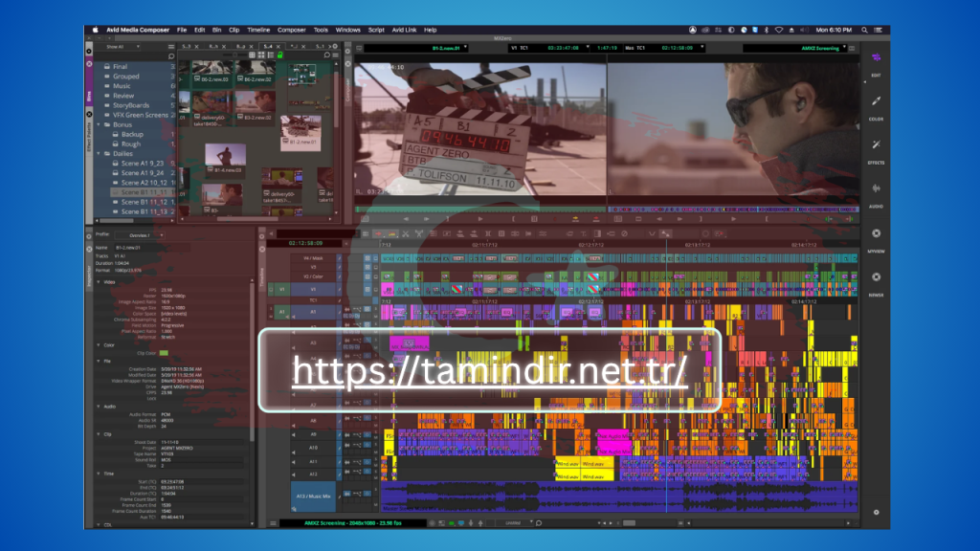Click the green source monitor position bar

click(x=480, y=209)
